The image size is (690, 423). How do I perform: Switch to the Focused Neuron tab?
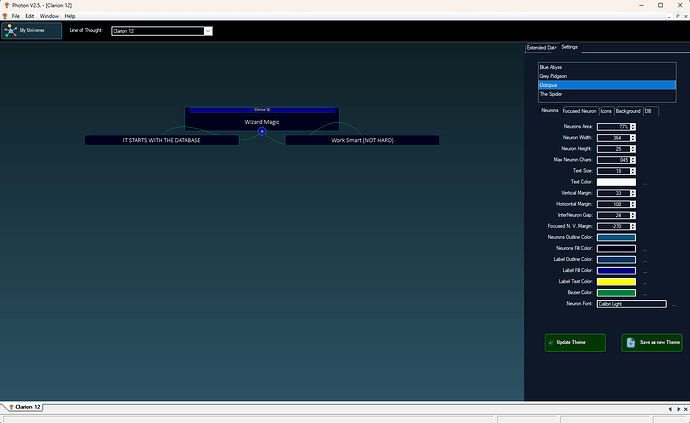(x=579, y=111)
